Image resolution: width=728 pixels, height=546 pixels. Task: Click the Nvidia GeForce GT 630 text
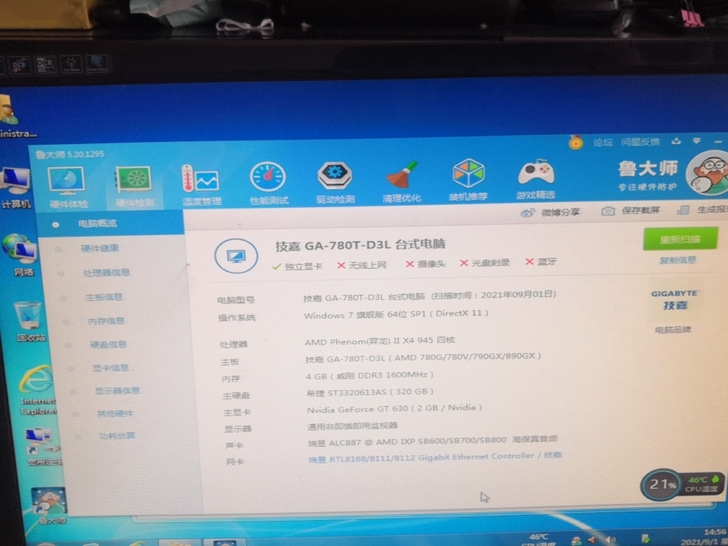(394, 409)
